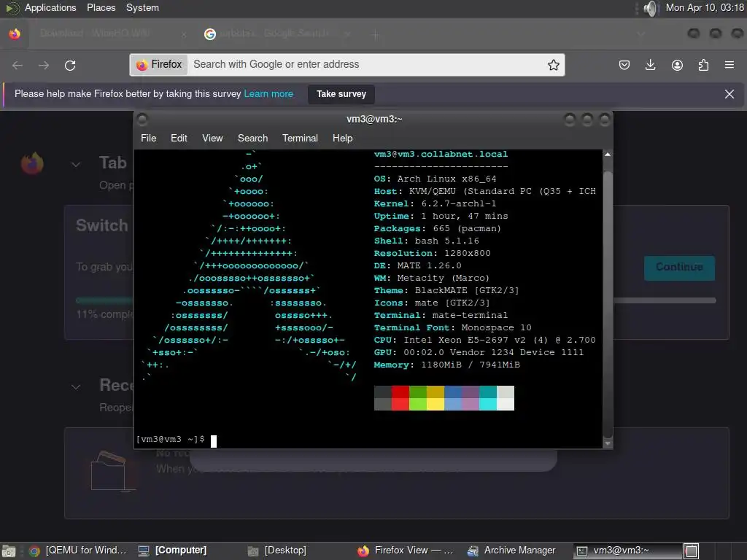The width and height of the screenshot is (747, 560).
Task: Switch to the Firefox View taskbar window
Action: click(x=406, y=551)
